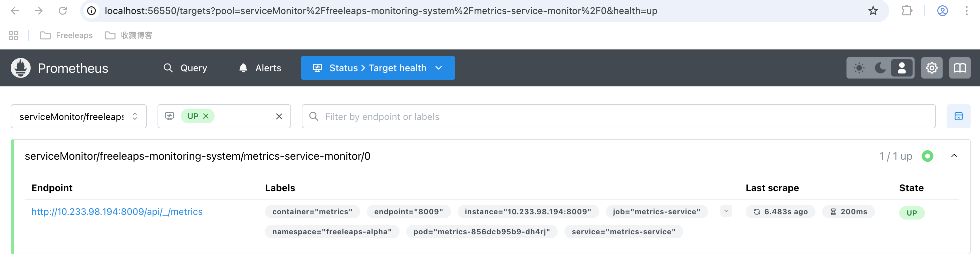Collapse the metrics-service-monitor/0 pool panel
Screen dimensions: 980x268
coord(954,156)
